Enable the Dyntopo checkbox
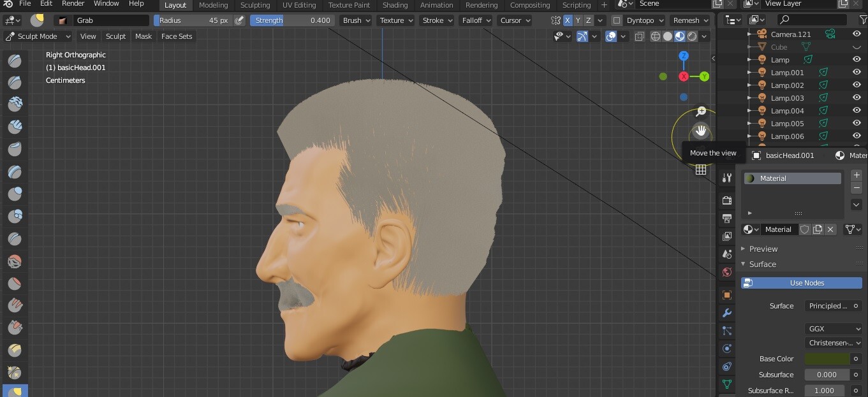This screenshot has height=397, width=868. tap(617, 20)
